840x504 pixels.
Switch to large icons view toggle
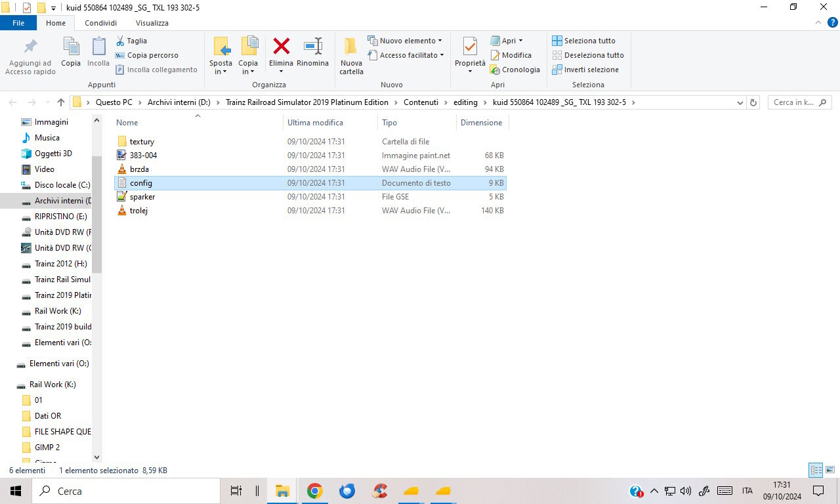point(830,470)
